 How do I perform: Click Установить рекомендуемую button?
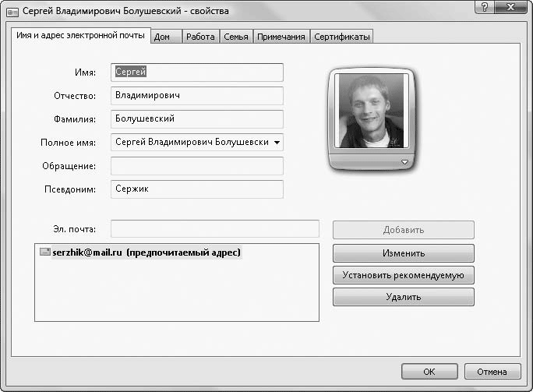point(403,275)
